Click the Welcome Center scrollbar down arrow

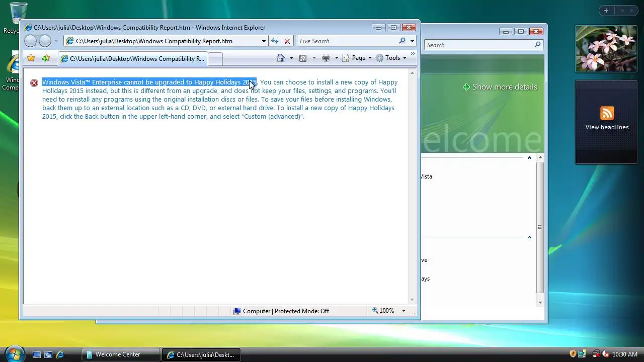tap(541, 302)
